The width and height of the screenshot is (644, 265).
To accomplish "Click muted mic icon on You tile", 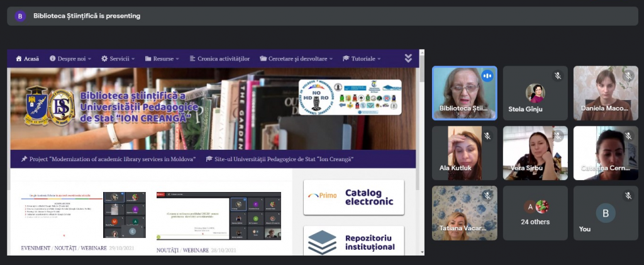I will point(628,196).
